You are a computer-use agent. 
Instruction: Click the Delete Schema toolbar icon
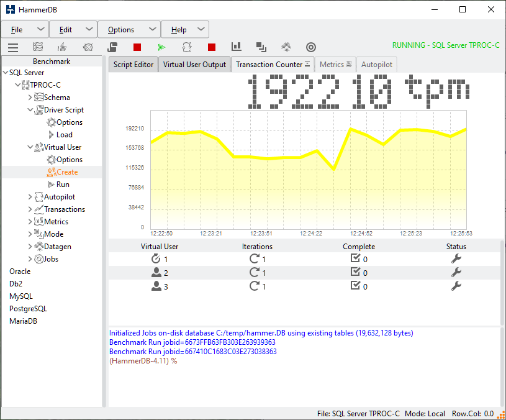click(88, 47)
